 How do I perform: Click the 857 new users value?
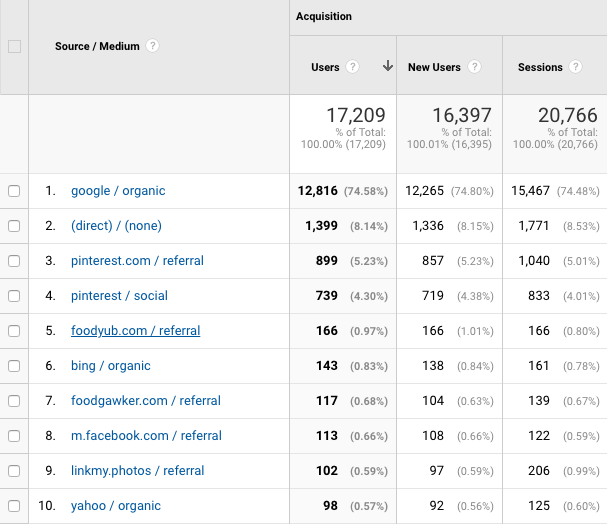pyautogui.click(x=433, y=261)
